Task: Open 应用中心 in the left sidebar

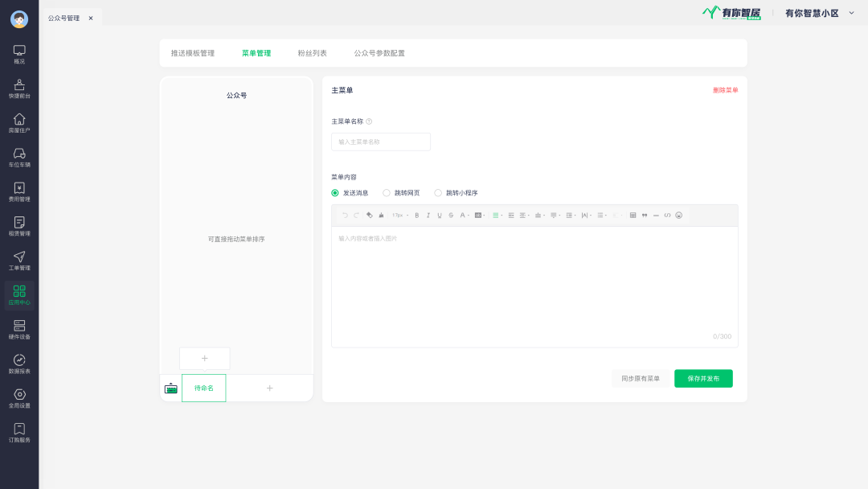Action: (x=19, y=295)
